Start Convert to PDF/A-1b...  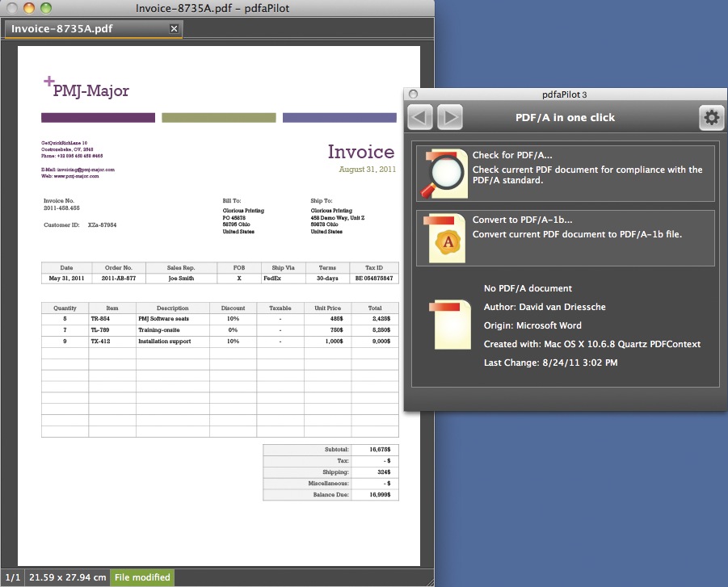click(x=565, y=238)
